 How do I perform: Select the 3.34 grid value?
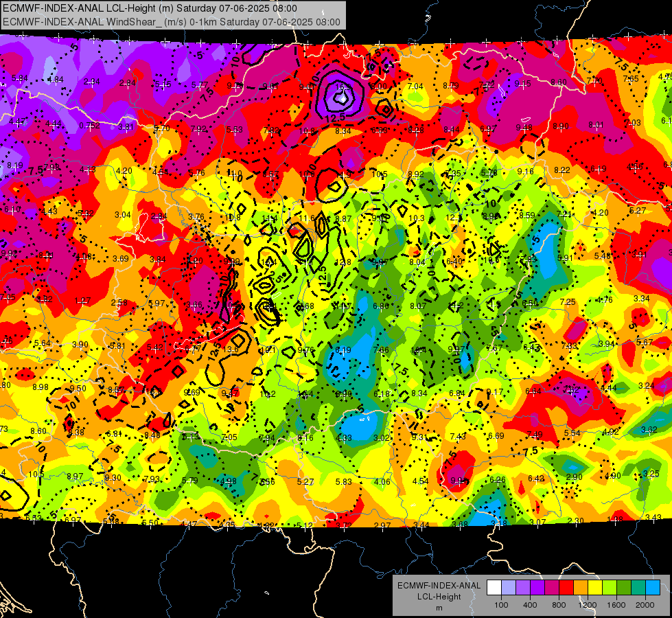(642, 299)
